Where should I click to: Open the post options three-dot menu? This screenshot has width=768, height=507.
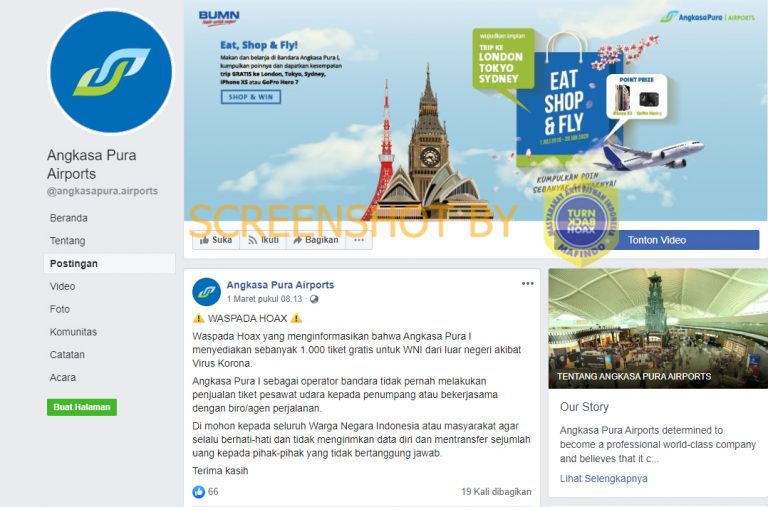click(x=528, y=284)
